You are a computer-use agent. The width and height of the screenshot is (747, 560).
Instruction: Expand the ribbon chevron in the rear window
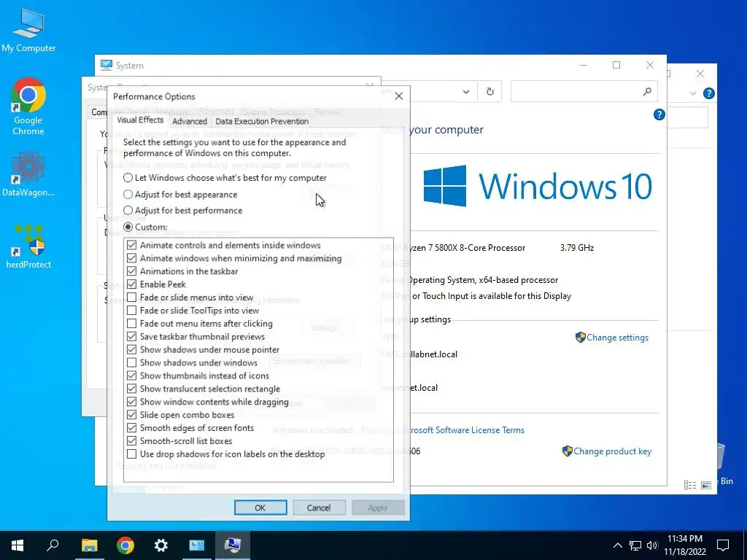693,93
